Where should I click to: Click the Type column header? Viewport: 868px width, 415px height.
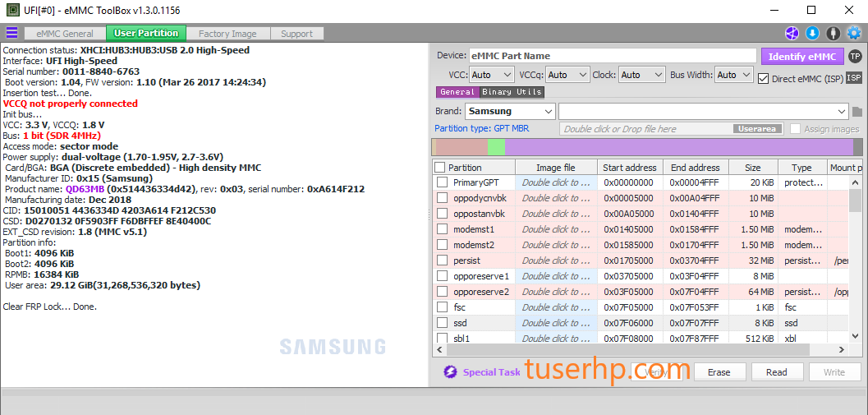coord(801,168)
